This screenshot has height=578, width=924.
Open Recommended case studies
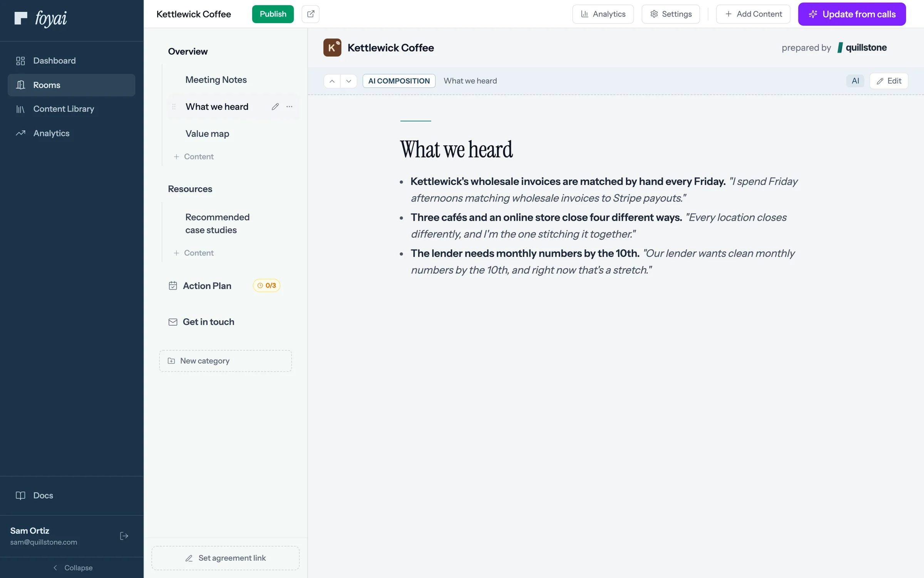pos(218,223)
